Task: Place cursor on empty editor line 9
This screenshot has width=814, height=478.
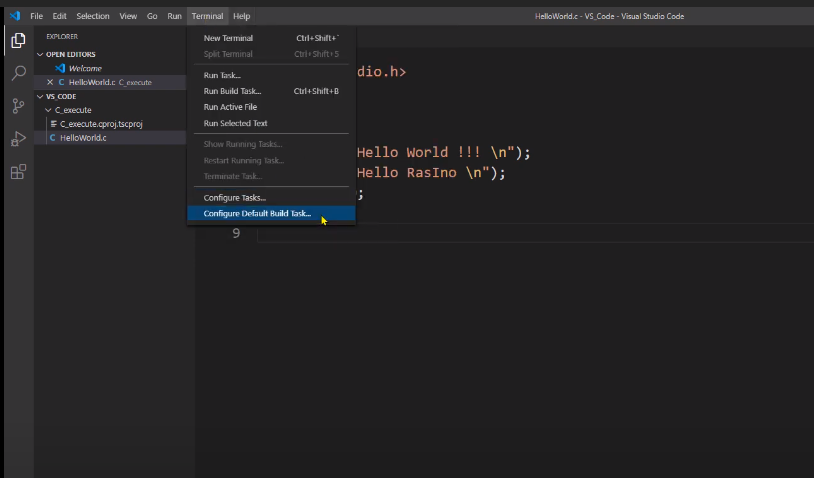Action: 535,234
